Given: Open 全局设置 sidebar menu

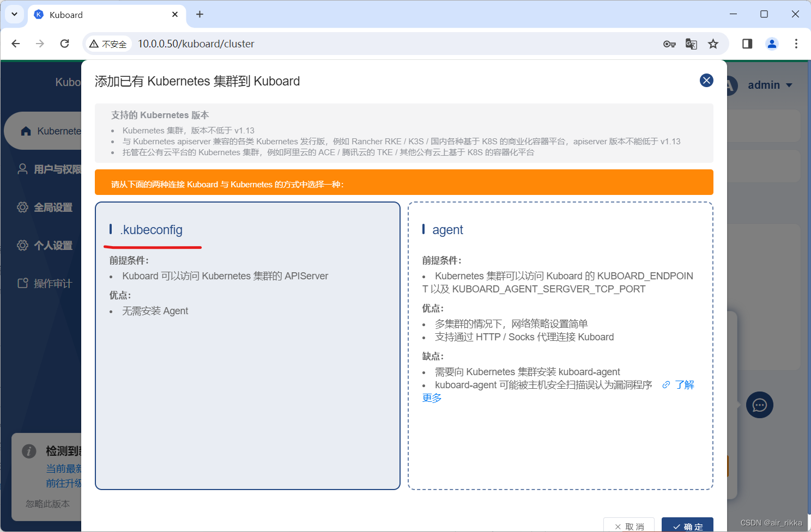Looking at the screenshot, I should coord(45,207).
